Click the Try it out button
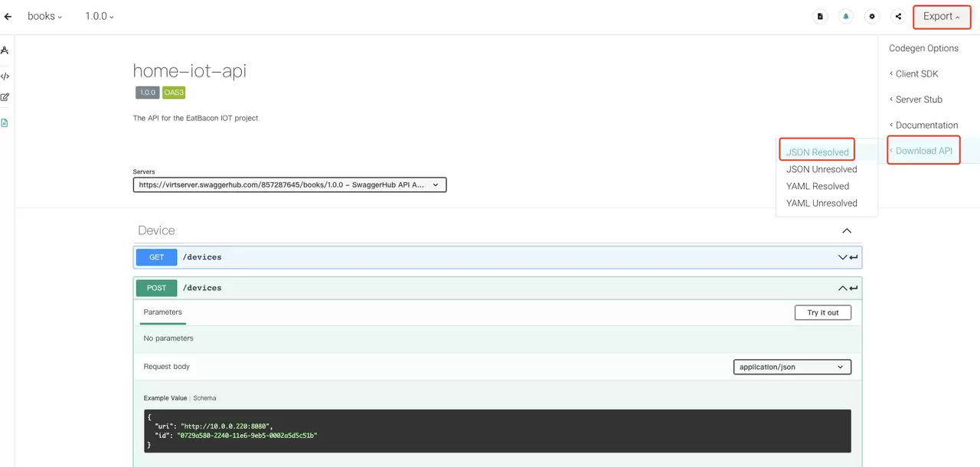 coord(823,312)
